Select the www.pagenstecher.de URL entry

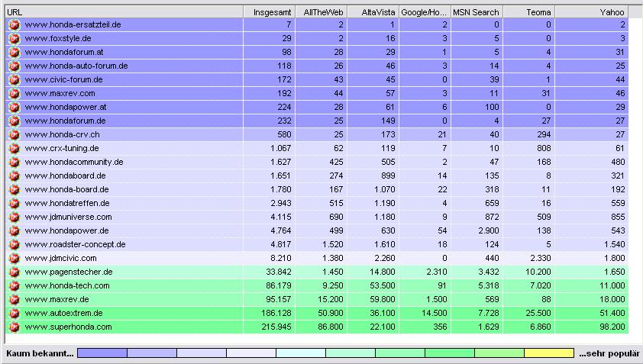69,272
